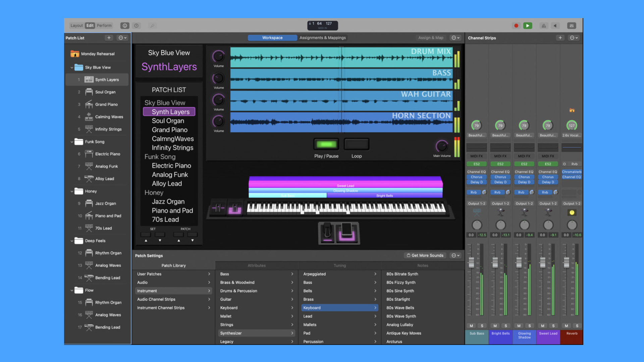The image size is (644, 362).
Task: Click the Main Volume knob
Action: (x=441, y=146)
